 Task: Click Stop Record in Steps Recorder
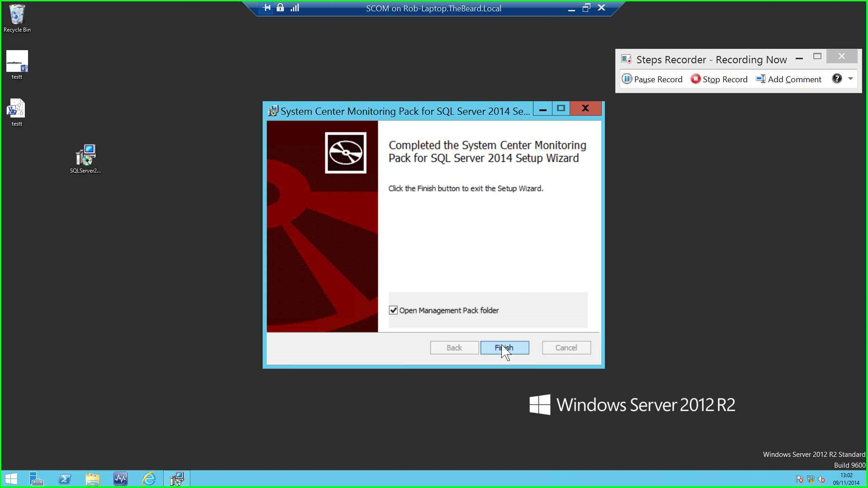(x=719, y=79)
